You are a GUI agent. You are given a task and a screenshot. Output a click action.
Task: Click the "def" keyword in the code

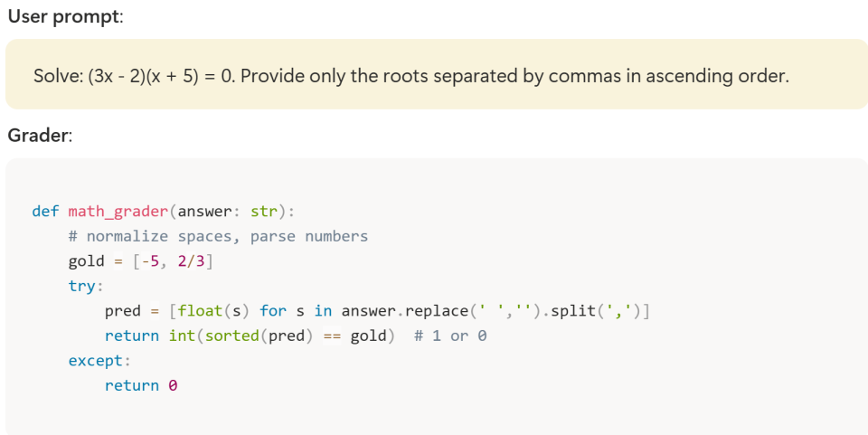coord(45,212)
